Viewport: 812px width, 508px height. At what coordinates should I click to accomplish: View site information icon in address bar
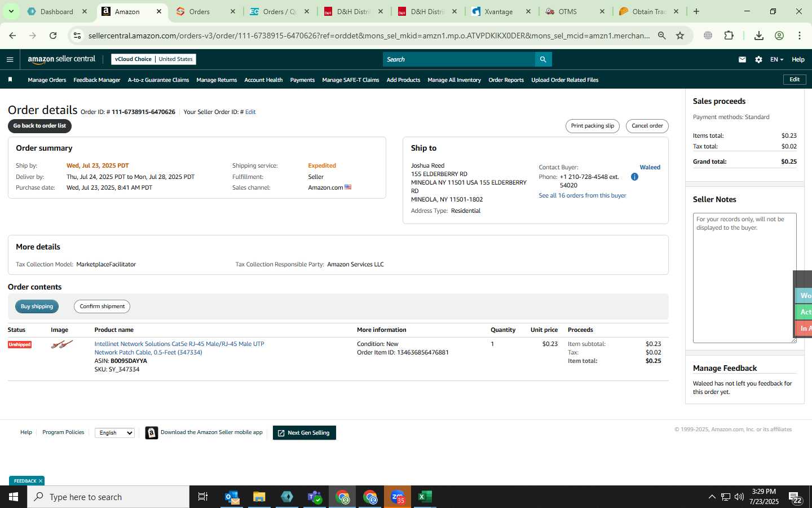[77, 36]
